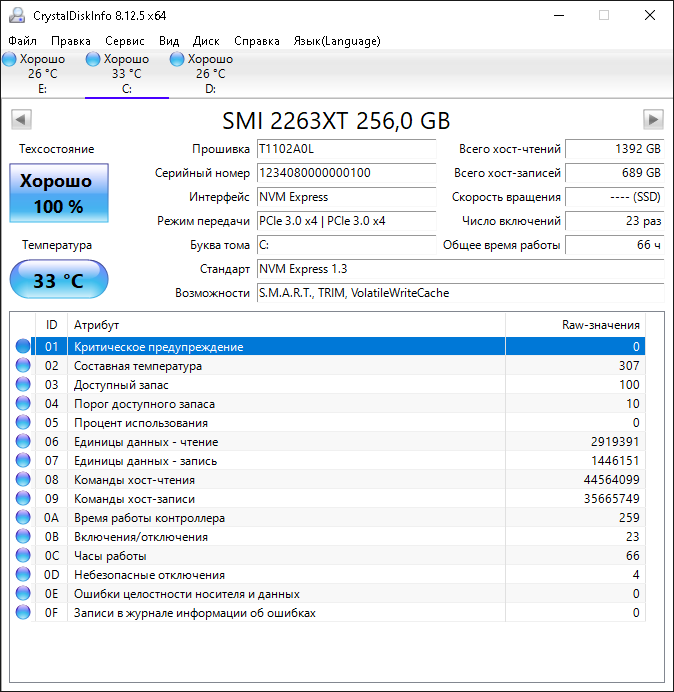Click the ID column header
The image size is (674, 692).
click(52, 325)
